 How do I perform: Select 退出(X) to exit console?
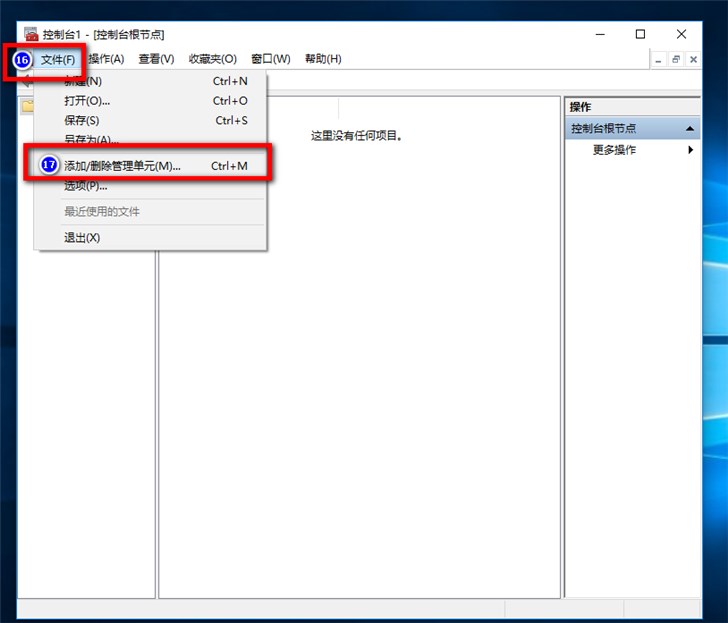pos(151,238)
